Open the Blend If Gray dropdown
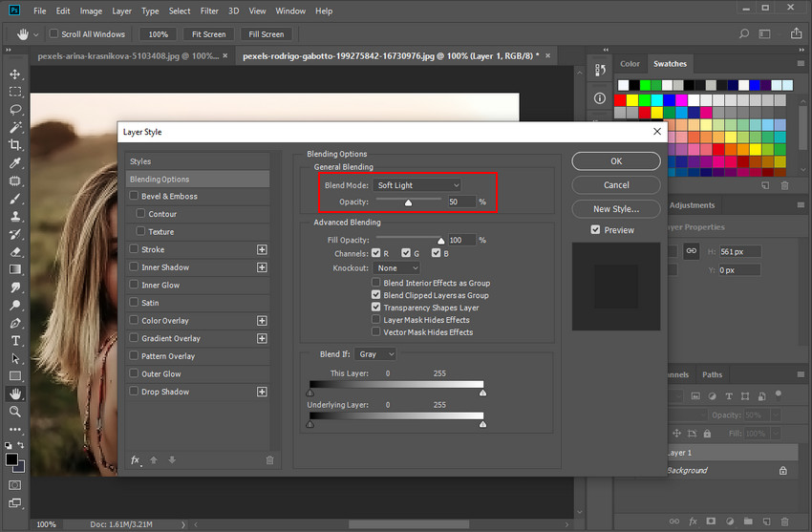Image resolution: width=812 pixels, height=532 pixels. tap(376, 354)
